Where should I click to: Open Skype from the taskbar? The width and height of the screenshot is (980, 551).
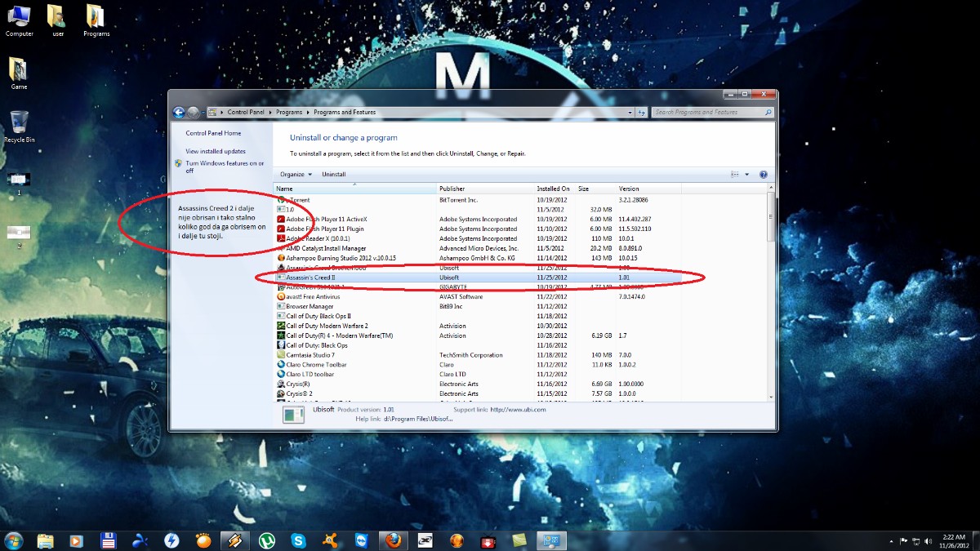point(298,540)
